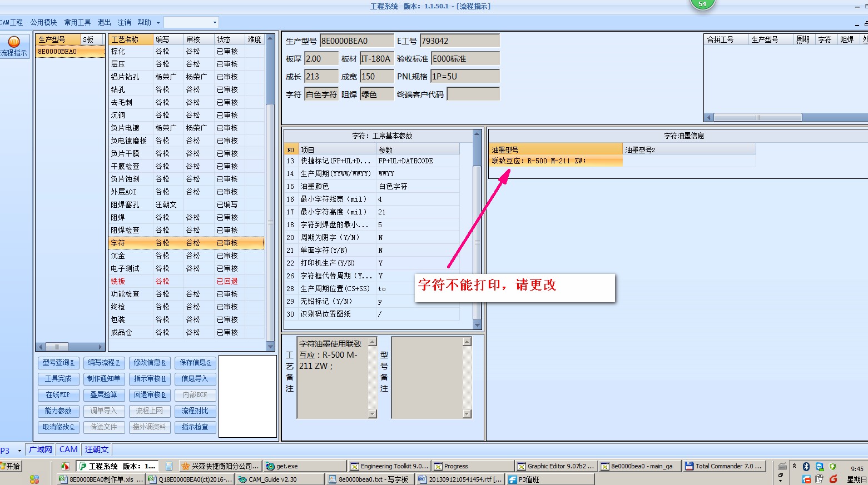Click the 流程对比 button
The height and width of the screenshot is (485, 868).
pos(195,411)
